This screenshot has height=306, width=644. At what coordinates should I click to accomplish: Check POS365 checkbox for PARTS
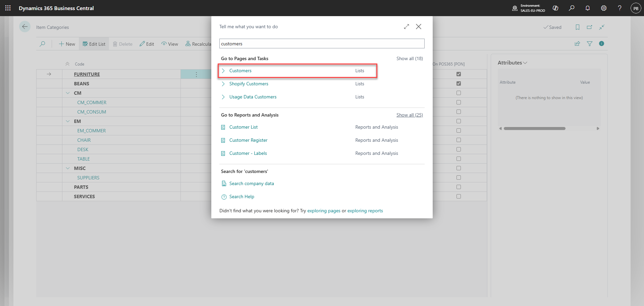[x=459, y=187]
